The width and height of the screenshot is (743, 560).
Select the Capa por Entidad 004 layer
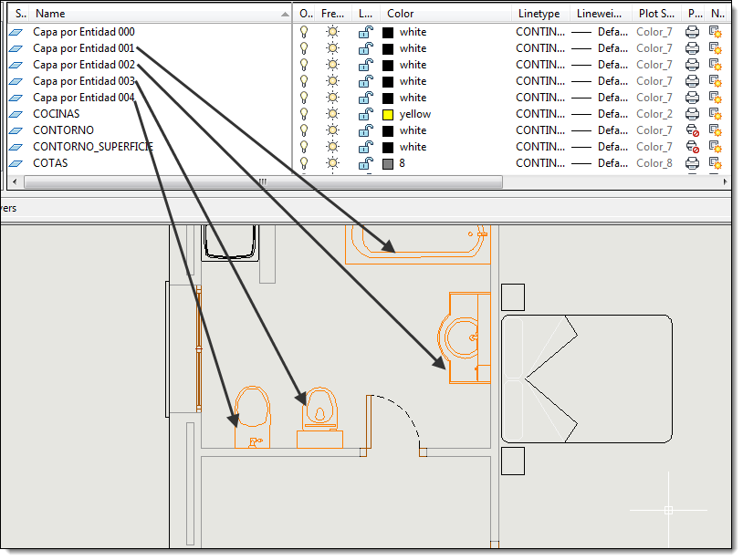pyautogui.click(x=83, y=98)
